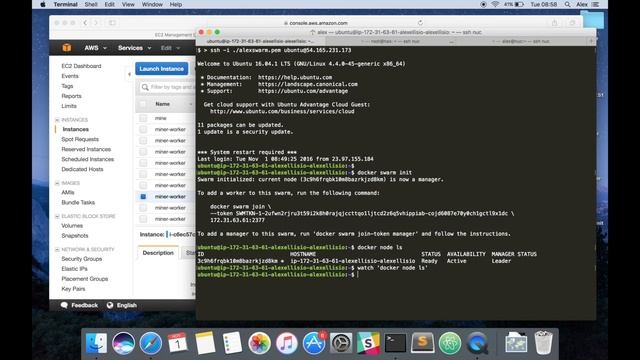This screenshot has width=640, height=360.
Task: Uncheck the selected miner-worker instance checkbox
Action: coord(143,197)
